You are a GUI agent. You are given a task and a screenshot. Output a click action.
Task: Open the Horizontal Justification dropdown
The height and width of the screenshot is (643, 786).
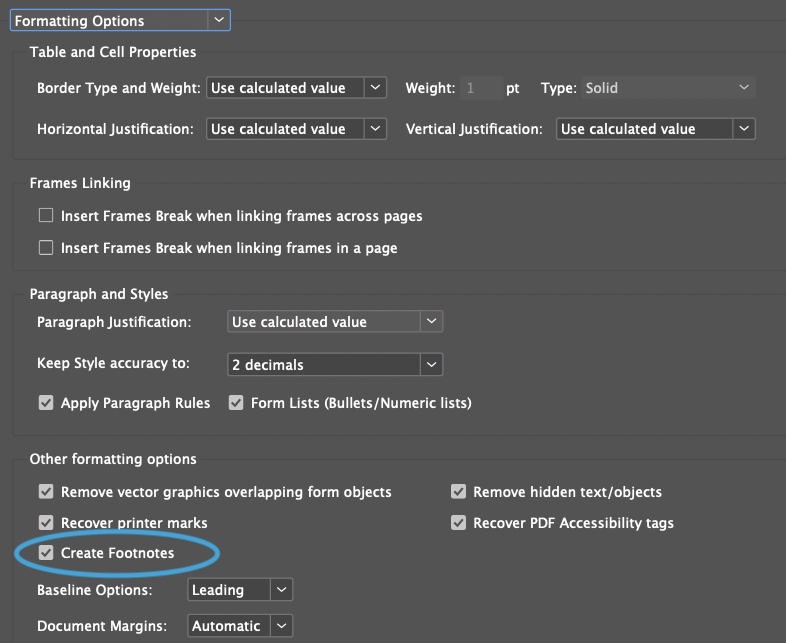coord(296,129)
